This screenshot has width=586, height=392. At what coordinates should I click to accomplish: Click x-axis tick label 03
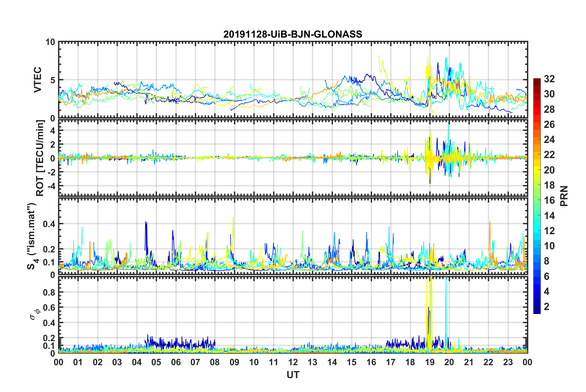point(117,362)
